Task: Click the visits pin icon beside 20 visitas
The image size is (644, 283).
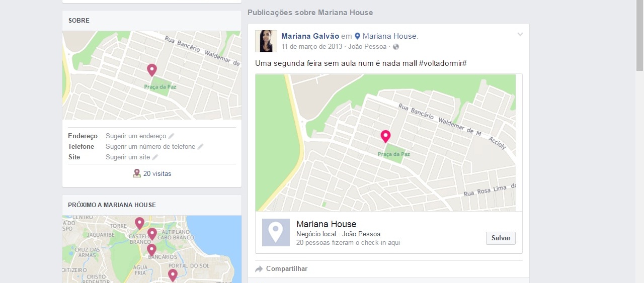Action: 136,173
